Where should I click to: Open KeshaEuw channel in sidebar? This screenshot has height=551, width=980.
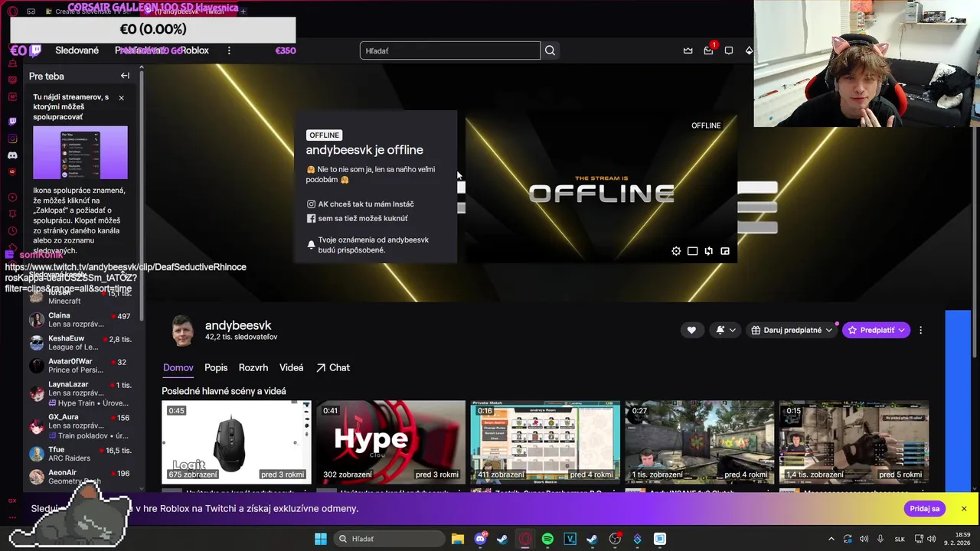(80, 343)
